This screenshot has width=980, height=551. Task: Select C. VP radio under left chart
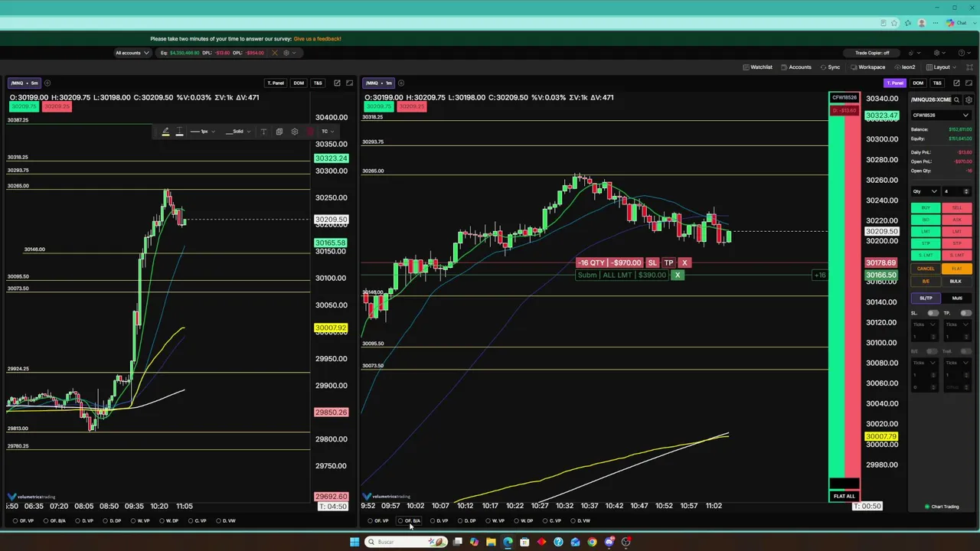[x=191, y=521]
